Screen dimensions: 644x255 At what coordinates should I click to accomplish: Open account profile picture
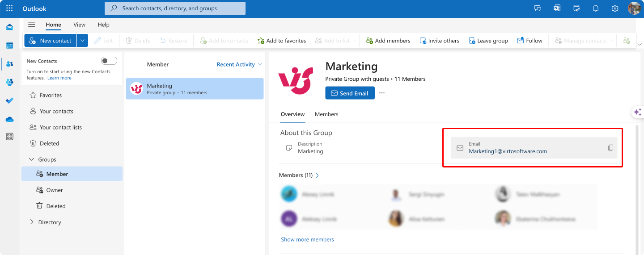click(634, 8)
